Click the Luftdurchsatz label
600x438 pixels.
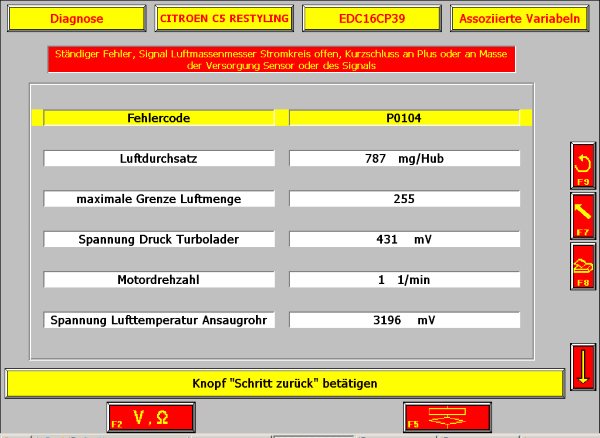[159, 158]
